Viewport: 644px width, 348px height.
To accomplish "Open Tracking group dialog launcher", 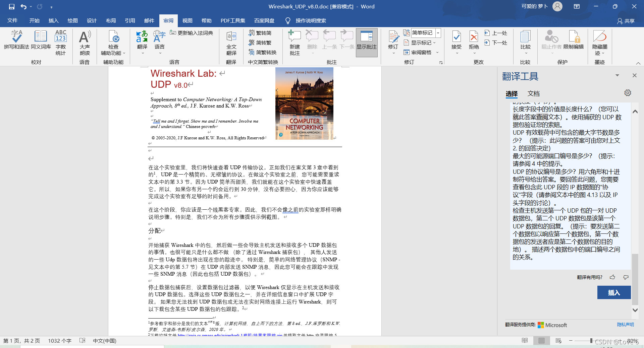I will coord(441,63).
